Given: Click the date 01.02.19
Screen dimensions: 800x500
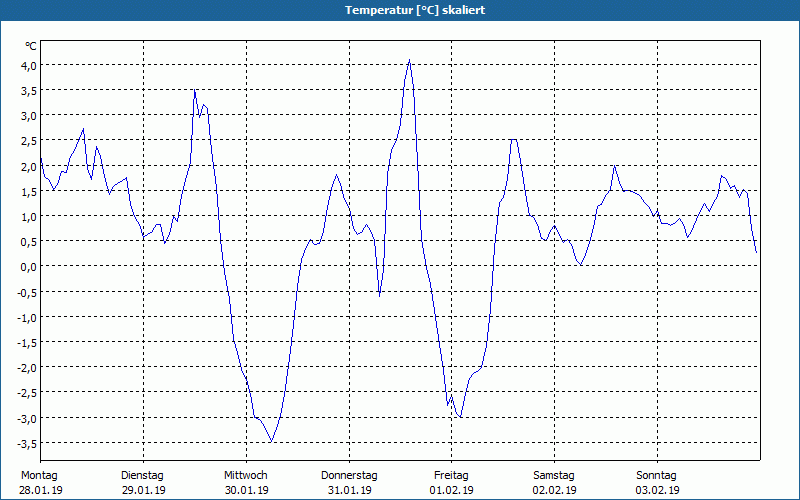Looking at the screenshot, I should [x=452, y=490].
